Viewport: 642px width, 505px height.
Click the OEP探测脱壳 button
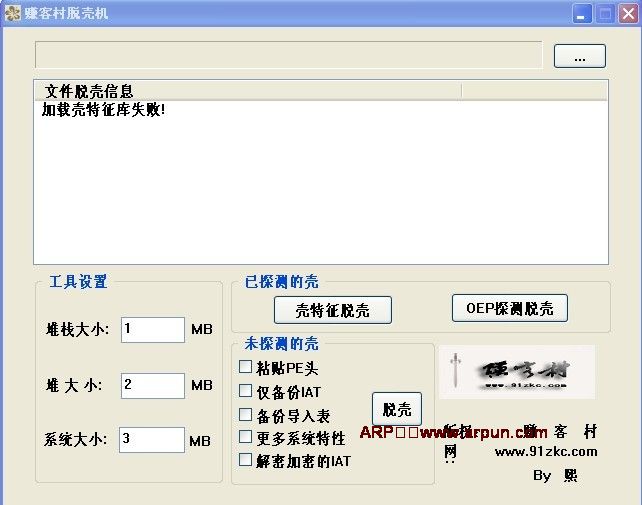tap(510, 308)
